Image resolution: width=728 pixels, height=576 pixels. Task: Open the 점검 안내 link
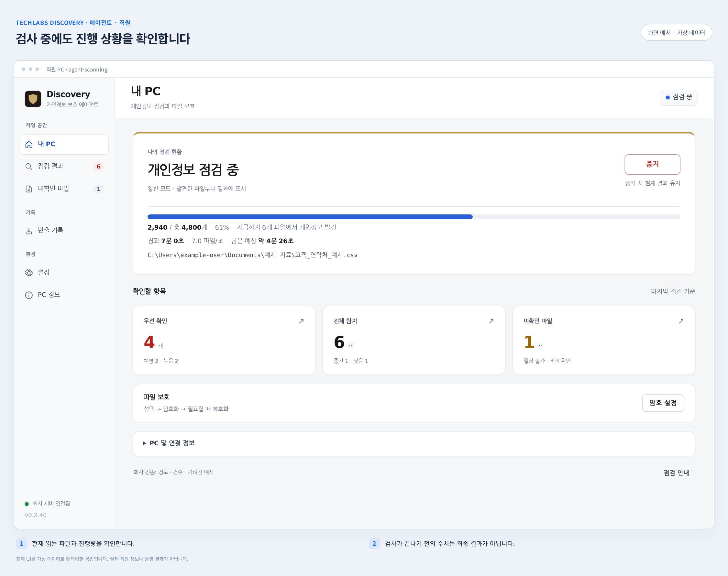[676, 473]
